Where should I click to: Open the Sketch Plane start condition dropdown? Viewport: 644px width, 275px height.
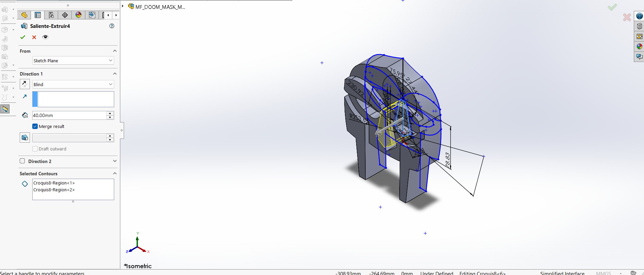coord(73,61)
